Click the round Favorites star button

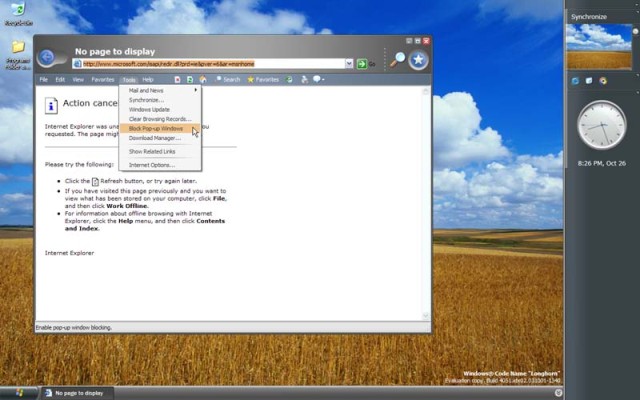[x=418, y=60]
